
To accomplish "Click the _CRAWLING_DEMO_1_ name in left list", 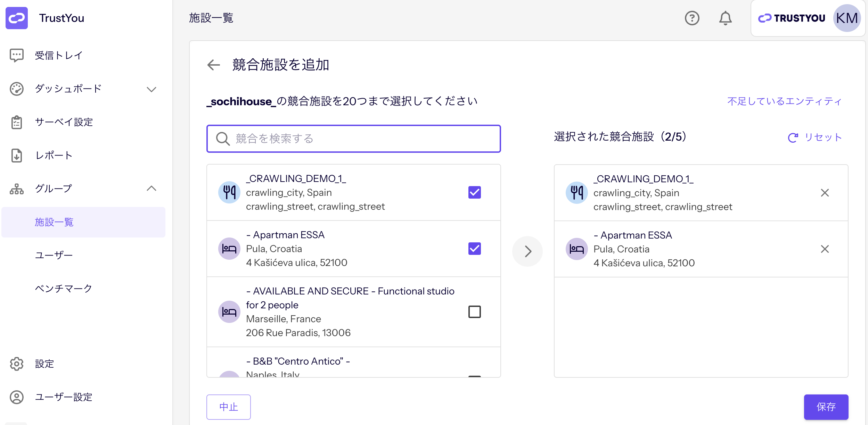I will (296, 178).
